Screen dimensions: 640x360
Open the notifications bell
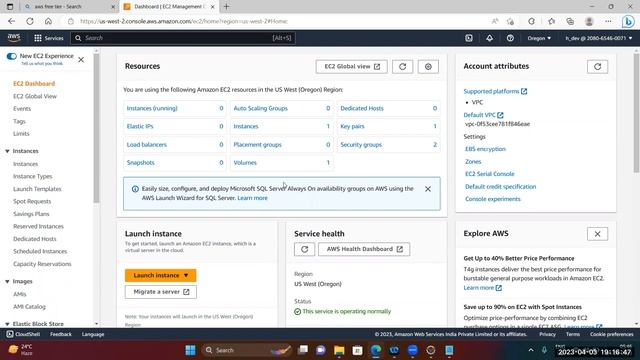tap(489, 38)
